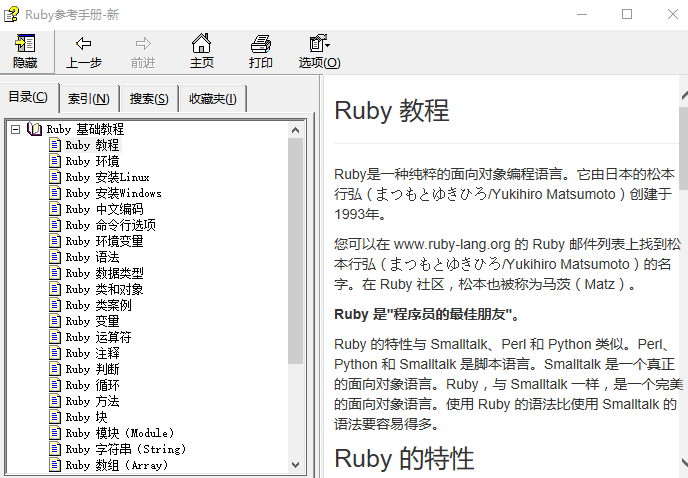The width and height of the screenshot is (688, 478).
Task: Click the page icon next to Ruby 环境
Action: click(55, 161)
